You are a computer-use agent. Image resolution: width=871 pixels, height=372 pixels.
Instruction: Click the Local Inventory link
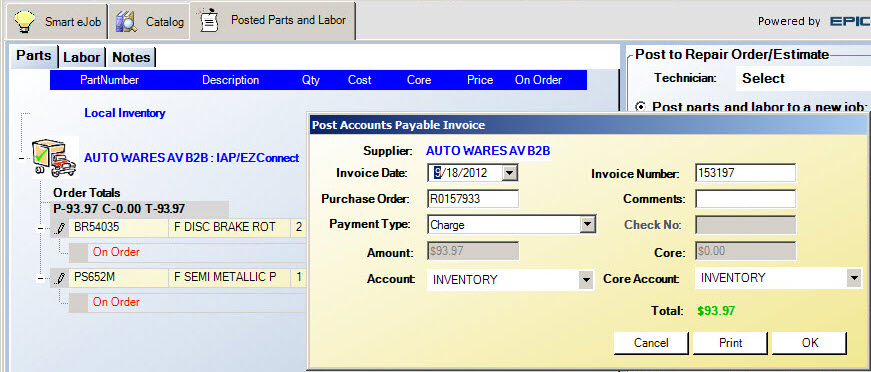pos(125,113)
